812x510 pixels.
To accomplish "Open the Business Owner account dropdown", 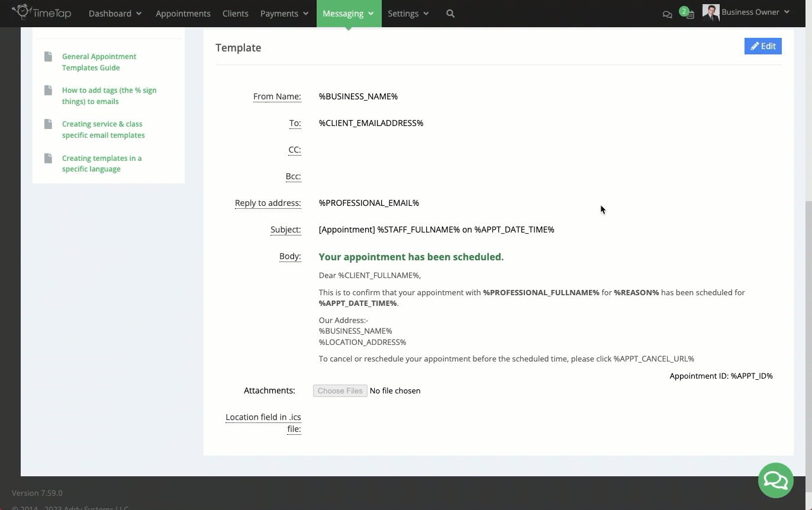I will (750, 12).
